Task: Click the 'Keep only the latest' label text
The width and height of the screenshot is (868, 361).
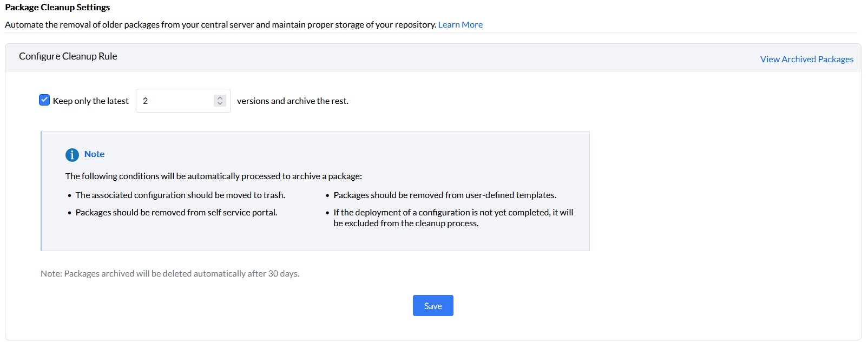Action: pos(90,101)
